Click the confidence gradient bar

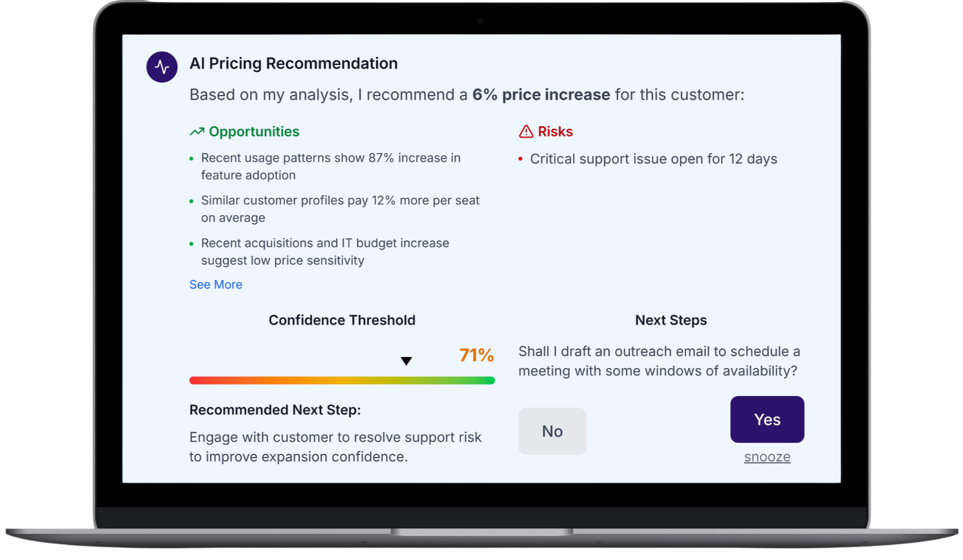point(342,380)
